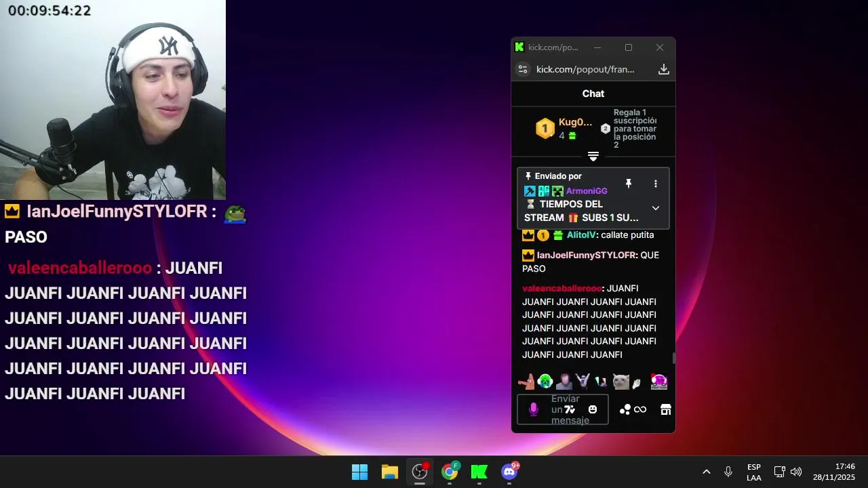Click IanJoelFunnySTYLOFR username in the popout chat
The image size is (868, 488).
587,255
